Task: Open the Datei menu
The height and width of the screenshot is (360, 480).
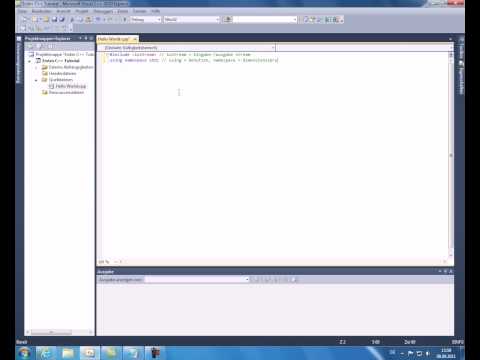Action: click(x=22, y=11)
